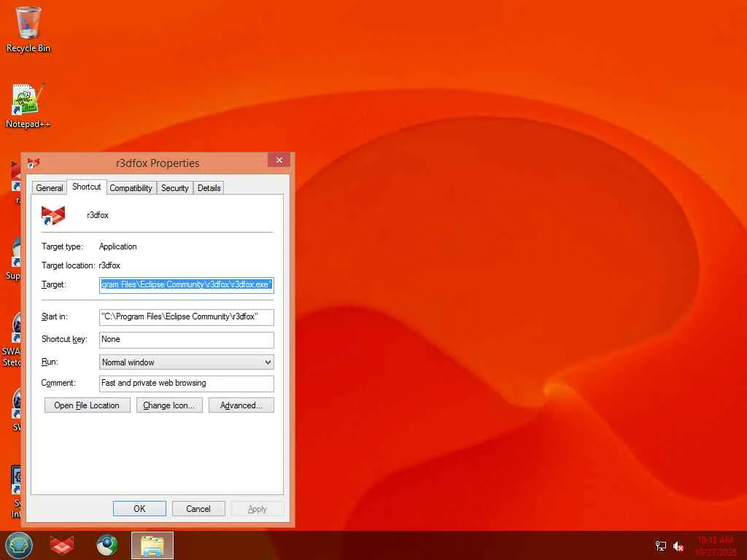The height and width of the screenshot is (560, 747).
Task: Open the Compatibility tab
Action: pyautogui.click(x=131, y=188)
